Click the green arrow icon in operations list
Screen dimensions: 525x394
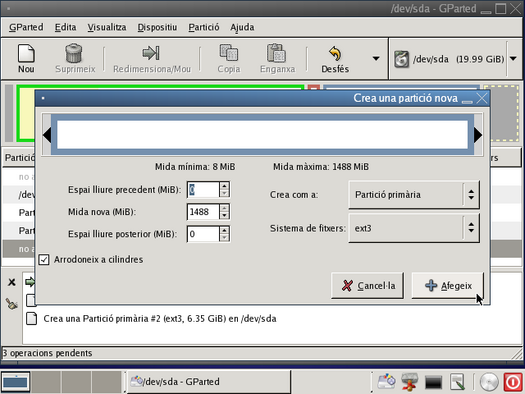click(30, 282)
